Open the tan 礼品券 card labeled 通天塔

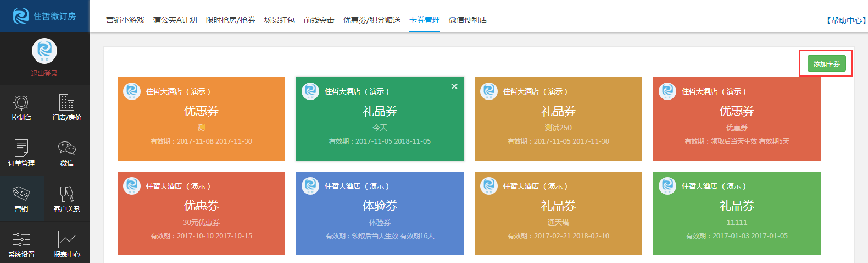[x=558, y=213]
